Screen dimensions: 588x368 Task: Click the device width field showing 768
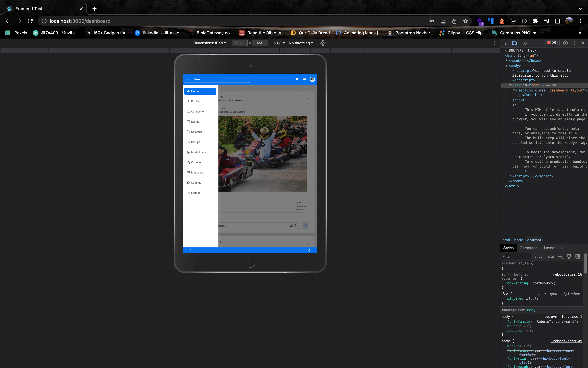pyautogui.click(x=239, y=43)
